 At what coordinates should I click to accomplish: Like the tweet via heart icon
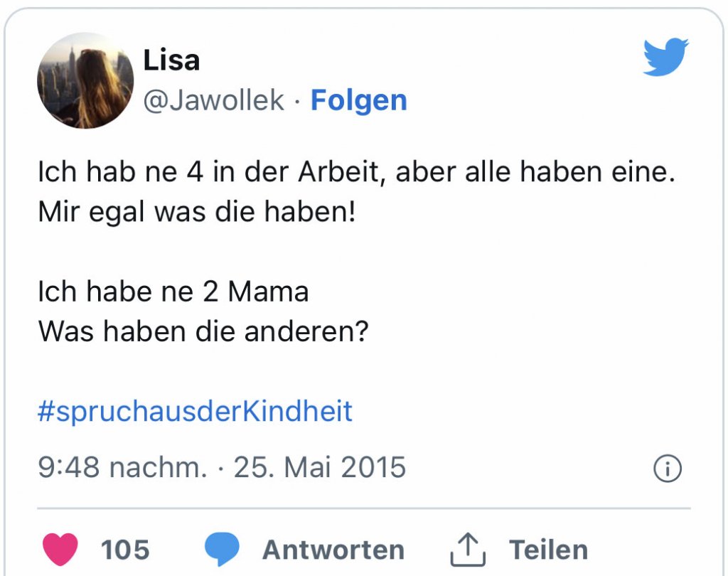click(x=60, y=550)
